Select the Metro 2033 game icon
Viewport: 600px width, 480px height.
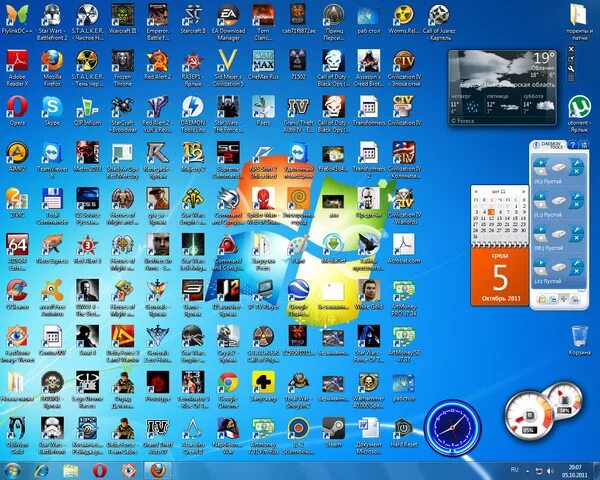tap(88, 157)
